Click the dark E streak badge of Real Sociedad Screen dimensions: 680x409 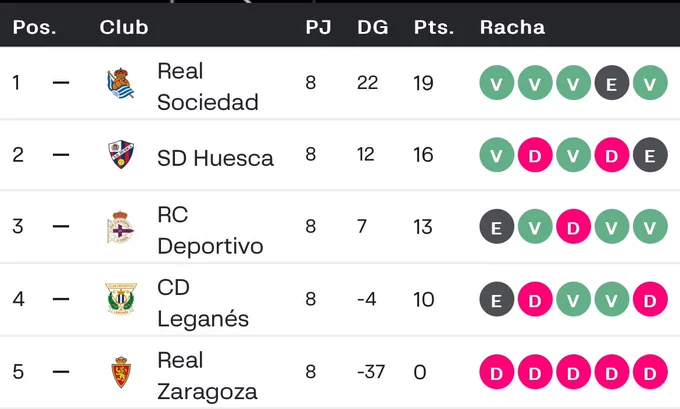tap(611, 83)
